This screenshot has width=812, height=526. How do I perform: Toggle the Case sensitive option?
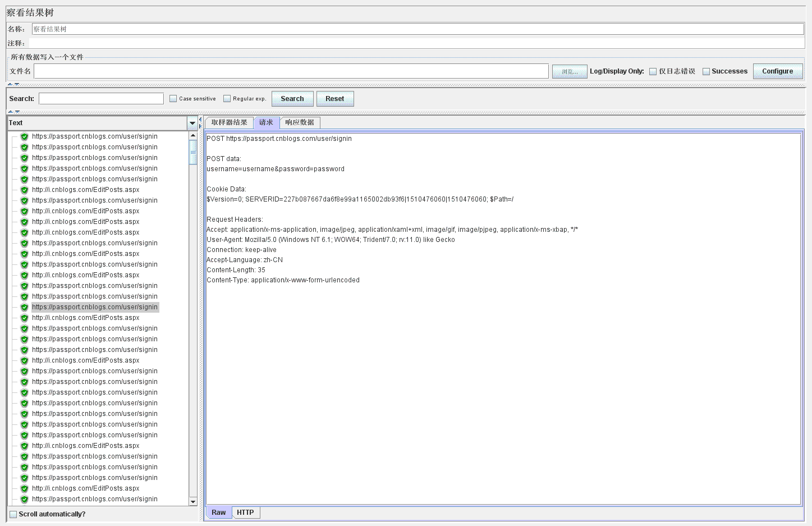[x=173, y=99]
